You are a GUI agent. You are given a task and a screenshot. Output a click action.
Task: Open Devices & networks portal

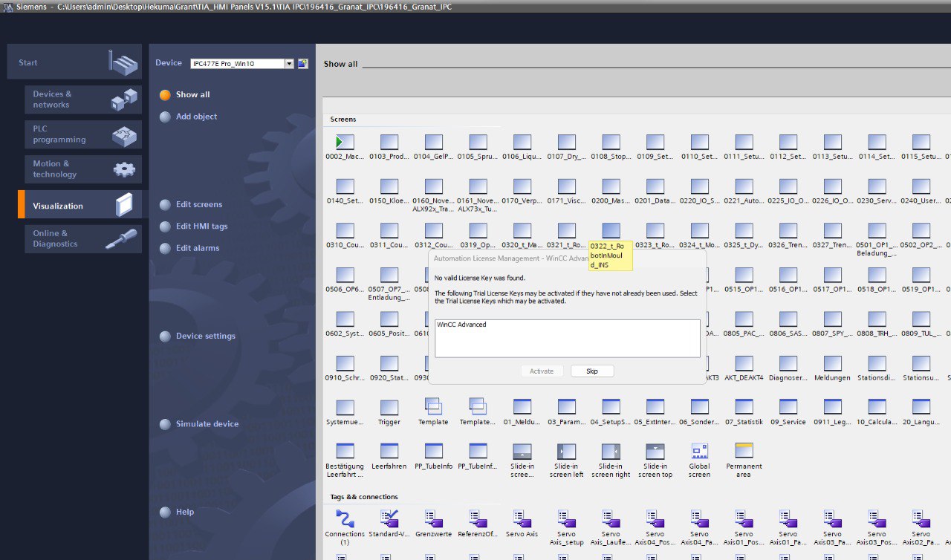pyautogui.click(x=83, y=100)
